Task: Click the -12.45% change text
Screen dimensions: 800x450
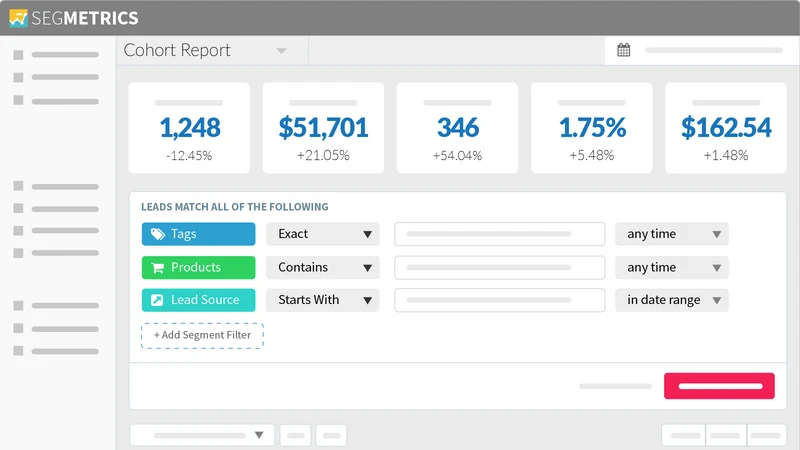Action: [189, 156]
